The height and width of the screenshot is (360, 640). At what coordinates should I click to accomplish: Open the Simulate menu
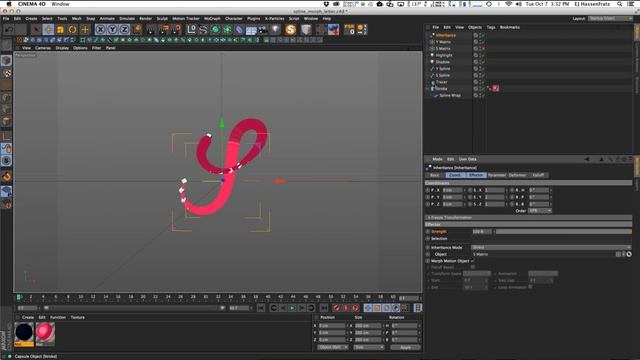pyautogui.click(x=127, y=19)
